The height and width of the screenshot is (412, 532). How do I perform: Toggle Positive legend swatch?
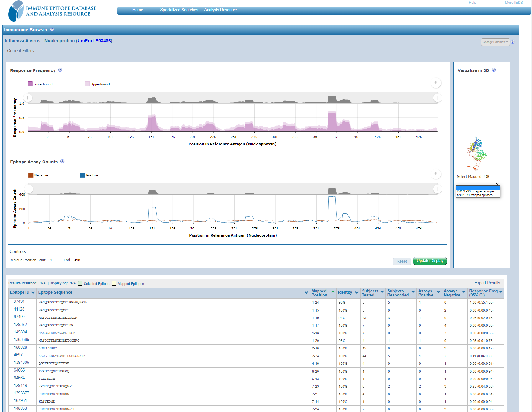tap(83, 175)
